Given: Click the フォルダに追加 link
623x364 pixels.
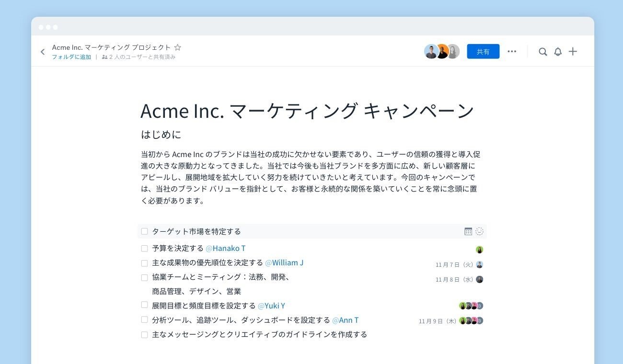Looking at the screenshot, I should tap(71, 57).
